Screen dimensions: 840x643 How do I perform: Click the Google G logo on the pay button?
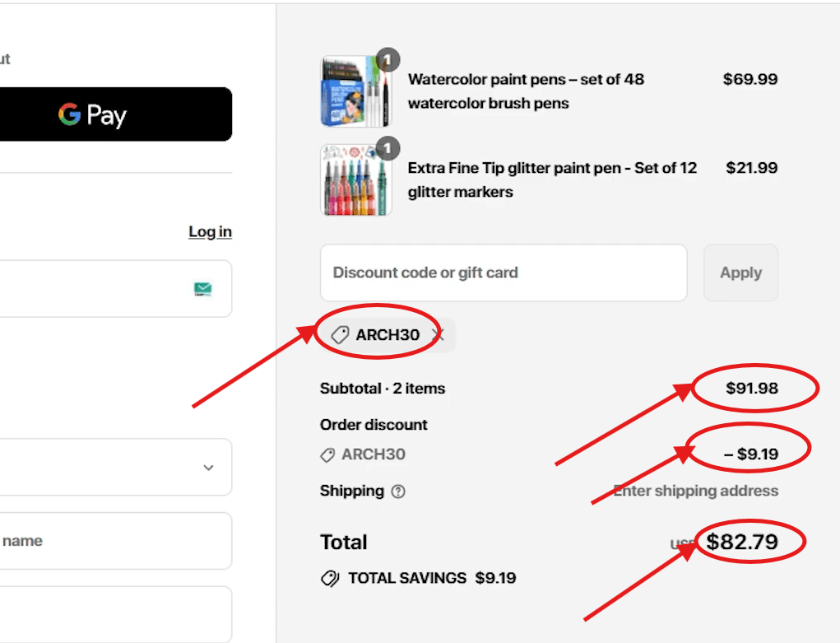tap(69, 114)
